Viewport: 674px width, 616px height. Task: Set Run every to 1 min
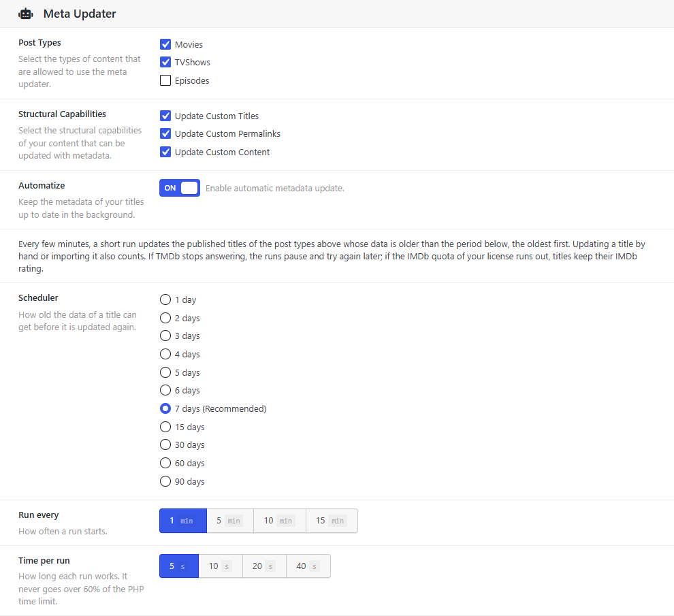183,521
